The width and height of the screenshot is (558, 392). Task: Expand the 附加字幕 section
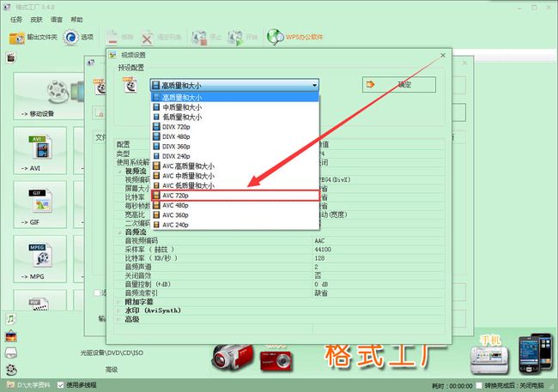(x=120, y=302)
